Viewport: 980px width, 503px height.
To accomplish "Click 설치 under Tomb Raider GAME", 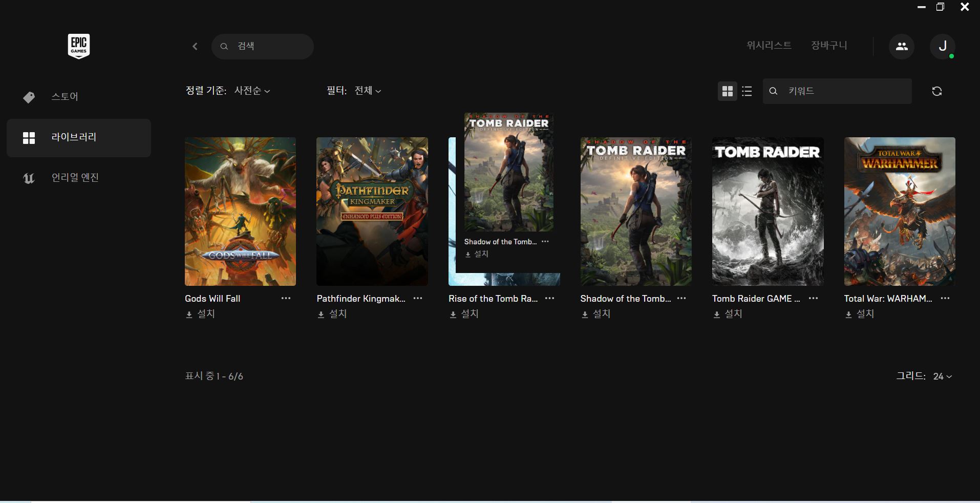I will click(x=728, y=314).
